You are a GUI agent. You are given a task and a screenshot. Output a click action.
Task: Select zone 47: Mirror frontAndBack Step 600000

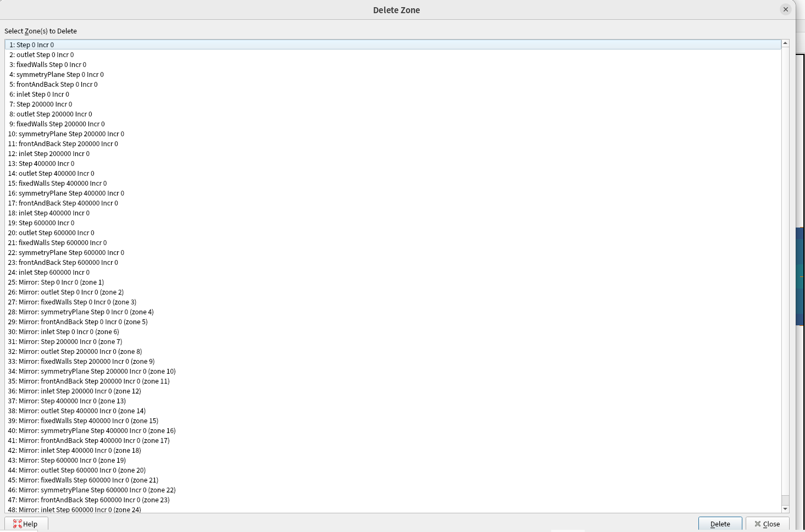click(90, 500)
